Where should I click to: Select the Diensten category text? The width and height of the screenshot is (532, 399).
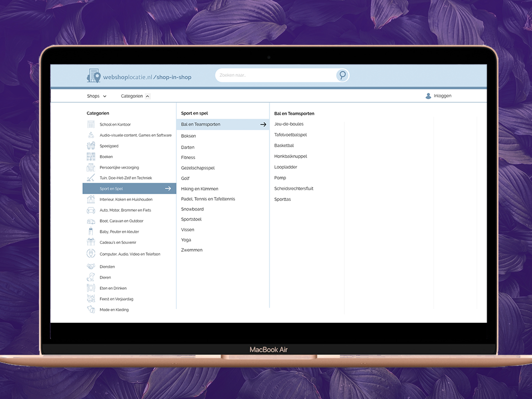point(107,267)
